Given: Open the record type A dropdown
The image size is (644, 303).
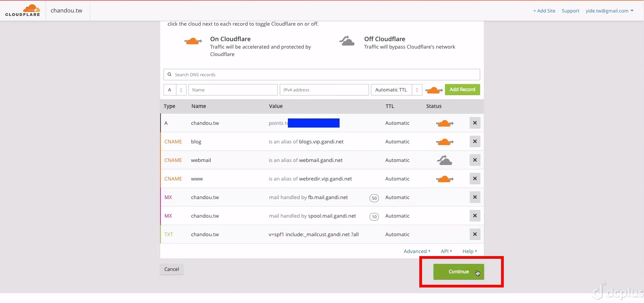Looking at the screenshot, I should (x=175, y=90).
